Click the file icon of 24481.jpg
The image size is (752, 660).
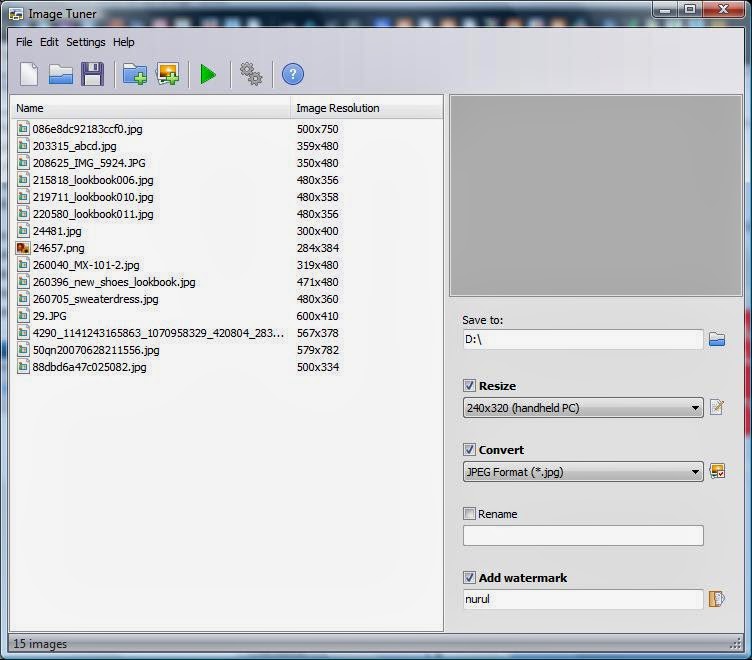[23, 231]
